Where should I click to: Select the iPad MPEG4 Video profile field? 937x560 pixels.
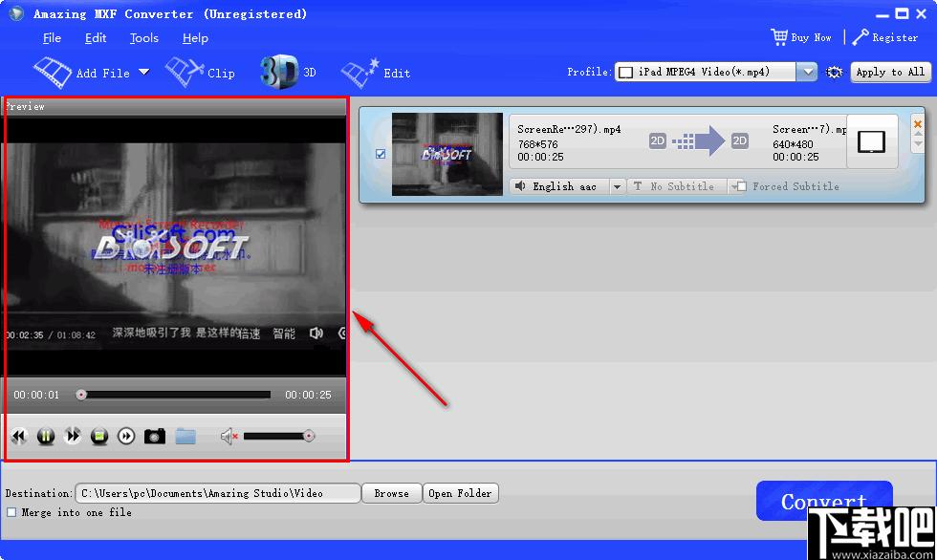(706, 73)
